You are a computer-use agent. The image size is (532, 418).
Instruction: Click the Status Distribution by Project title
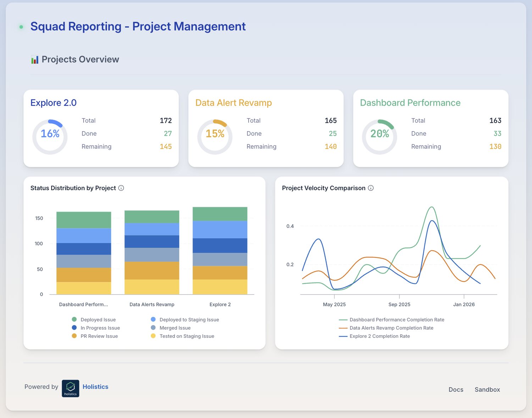[73, 188]
